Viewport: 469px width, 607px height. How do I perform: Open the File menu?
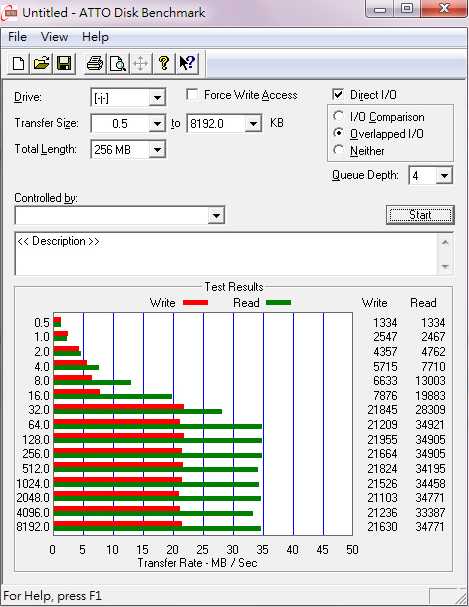(17, 37)
